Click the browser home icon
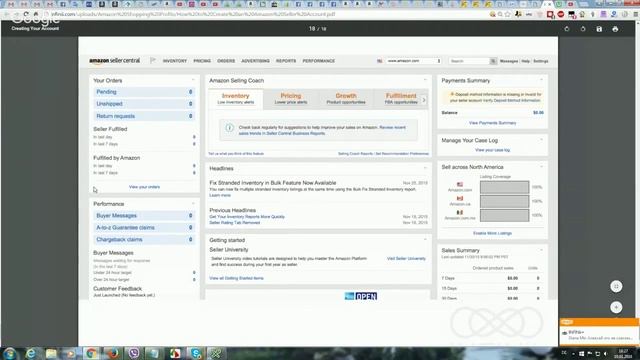This screenshot has height=360, width=640. (x=36, y=14)
